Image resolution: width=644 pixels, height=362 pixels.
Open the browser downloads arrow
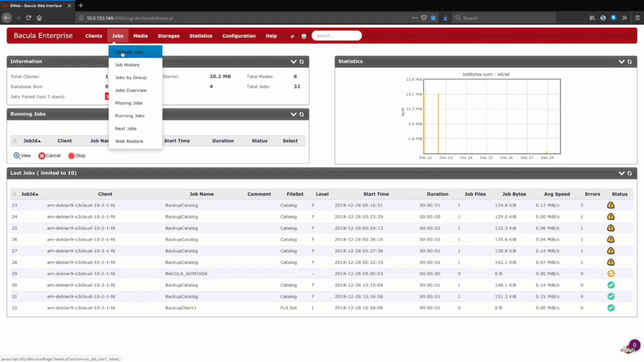(445, 18)
